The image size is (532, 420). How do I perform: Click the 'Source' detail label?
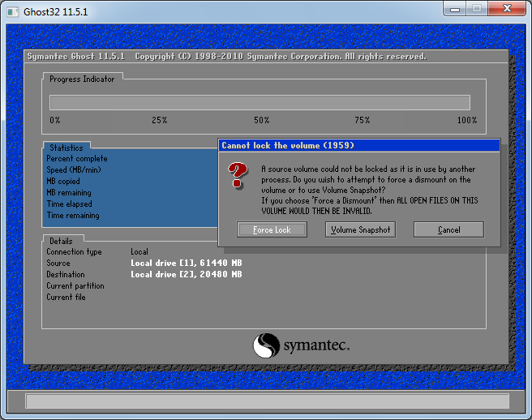tap(58, 263)
